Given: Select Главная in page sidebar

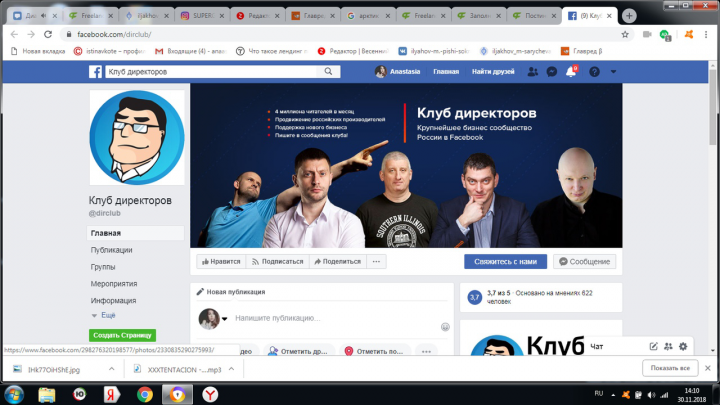Looking at the screenshot, I should (135, 233).
